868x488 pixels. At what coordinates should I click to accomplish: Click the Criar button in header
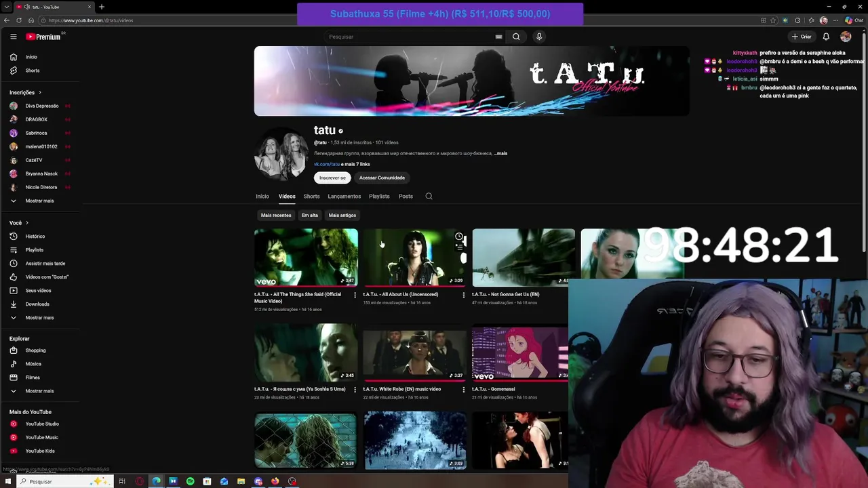tap(802, 37)
